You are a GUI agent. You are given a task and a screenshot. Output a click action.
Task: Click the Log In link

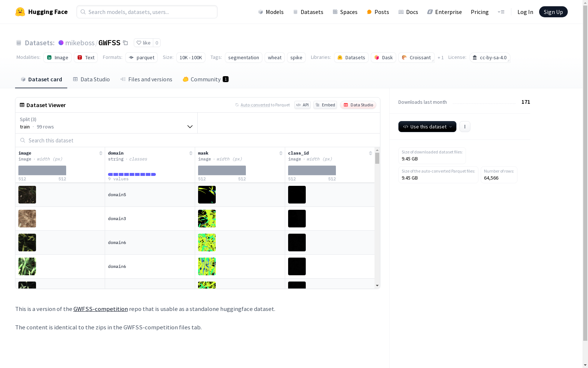pos(525,12)
